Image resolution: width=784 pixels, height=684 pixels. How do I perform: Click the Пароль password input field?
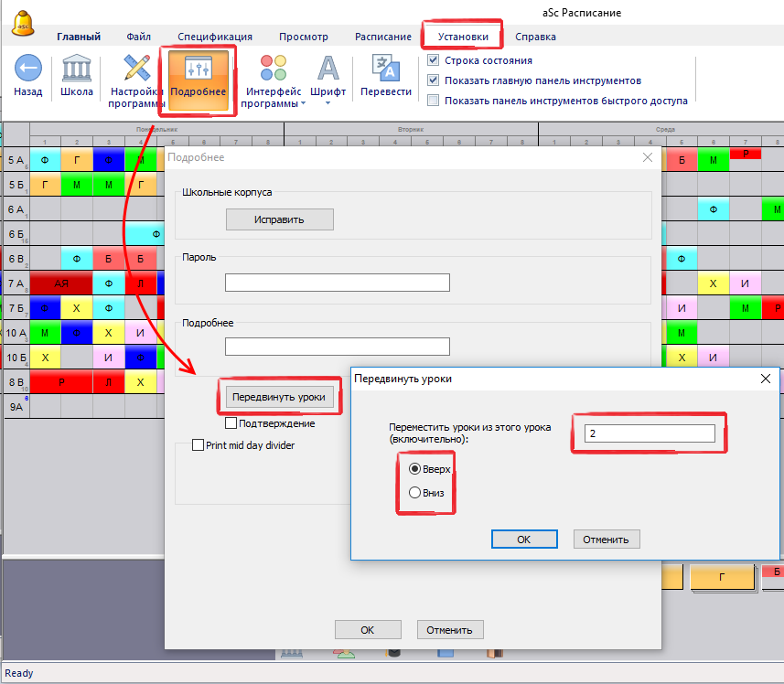coord(338,283)
